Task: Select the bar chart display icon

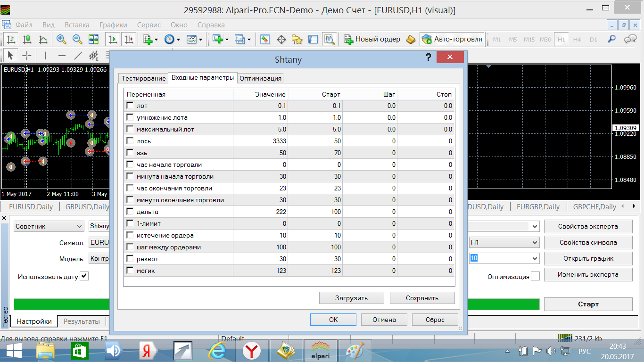Action: [11, 40]
